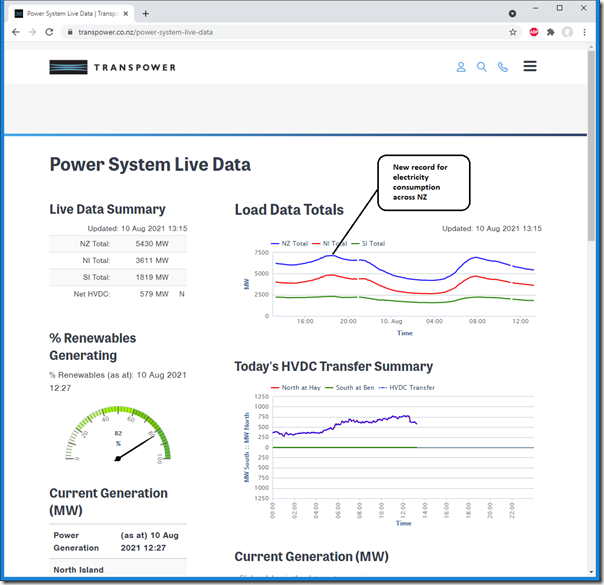Click the address bar URL
This screenshot has height=585, width=604.
(x=146, y=32)
